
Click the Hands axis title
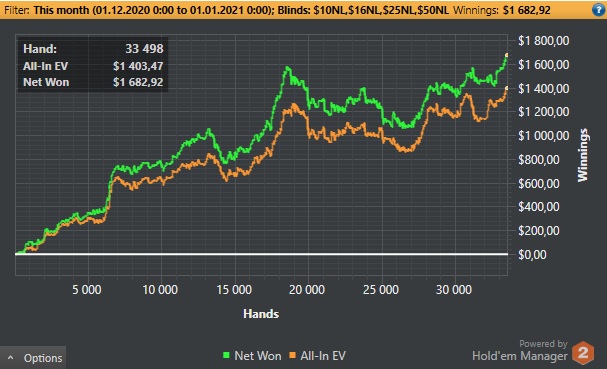click(x=261, y=314)
